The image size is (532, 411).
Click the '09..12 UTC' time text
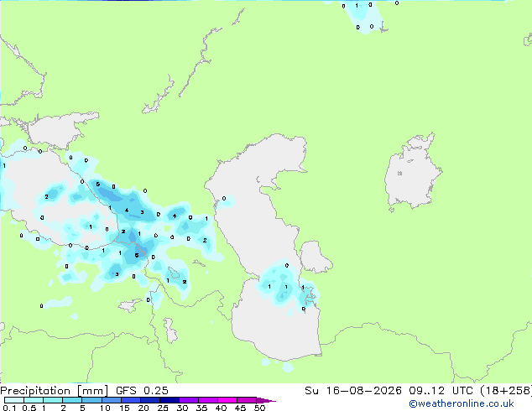[441, 391]
